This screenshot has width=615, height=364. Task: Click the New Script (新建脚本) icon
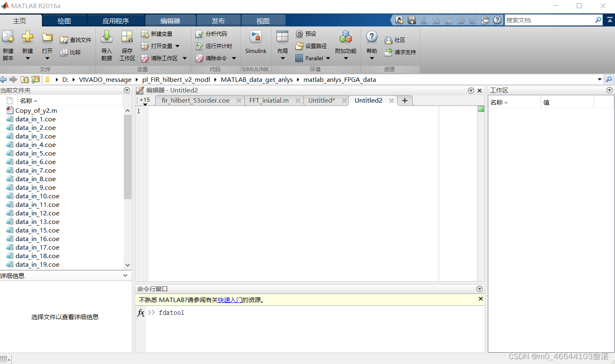tap(8, 37)
